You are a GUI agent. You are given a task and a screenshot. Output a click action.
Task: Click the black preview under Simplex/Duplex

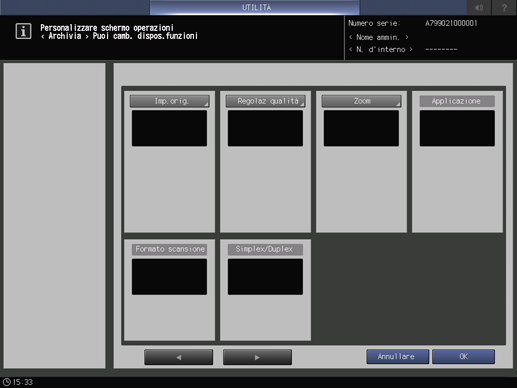[x=265, y=277]
